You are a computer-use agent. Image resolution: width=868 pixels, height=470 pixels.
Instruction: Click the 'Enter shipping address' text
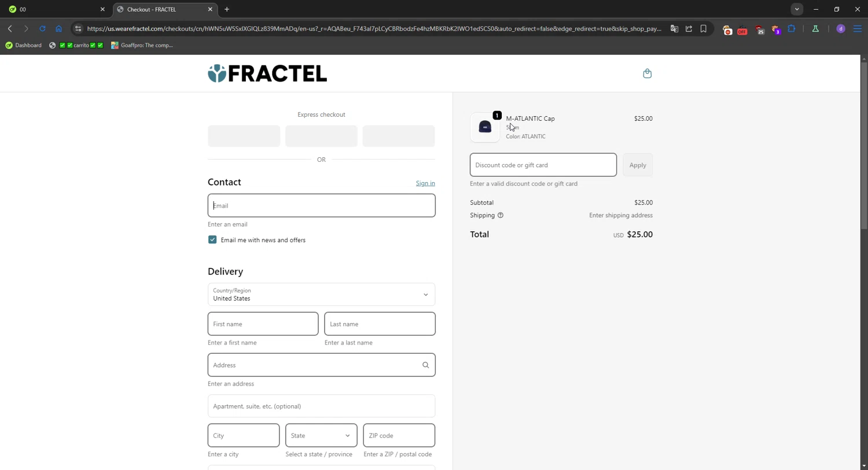621,215
